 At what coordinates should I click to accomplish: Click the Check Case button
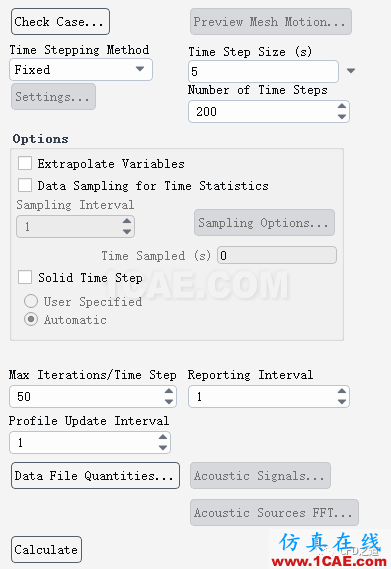(60, 22)
